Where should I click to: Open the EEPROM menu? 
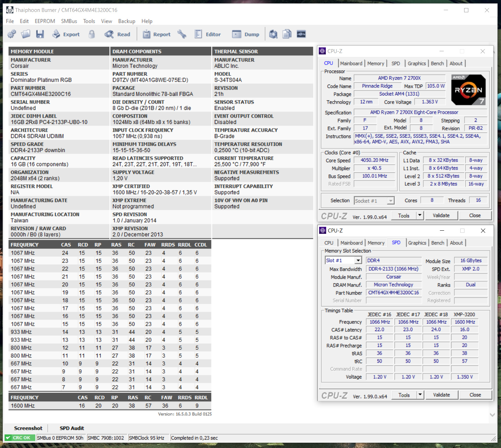(x=45, y=21)
